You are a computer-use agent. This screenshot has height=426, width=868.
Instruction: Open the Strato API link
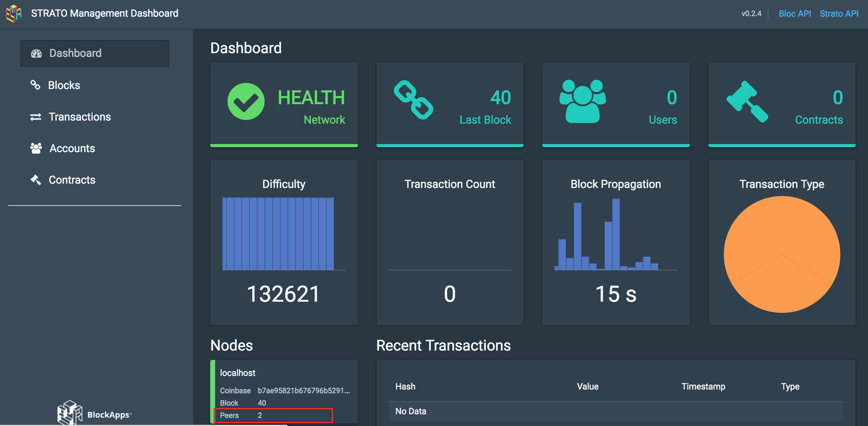[x=839, y=14]
